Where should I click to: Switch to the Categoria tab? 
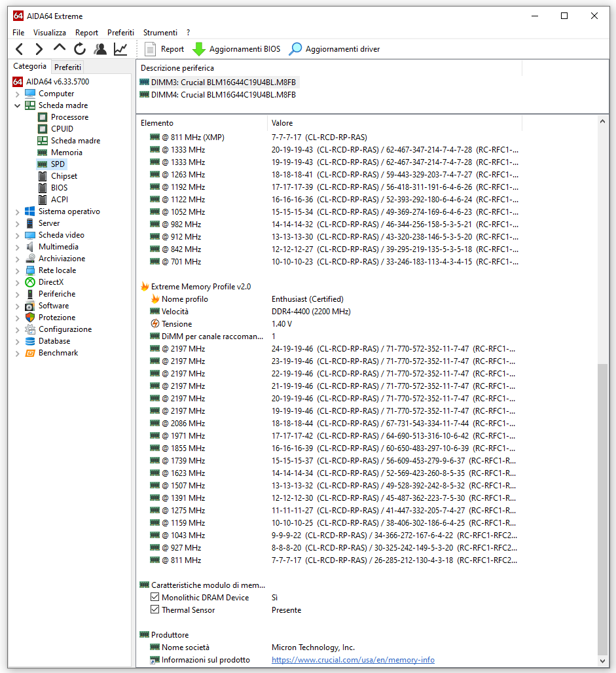(x=29, y=66)
